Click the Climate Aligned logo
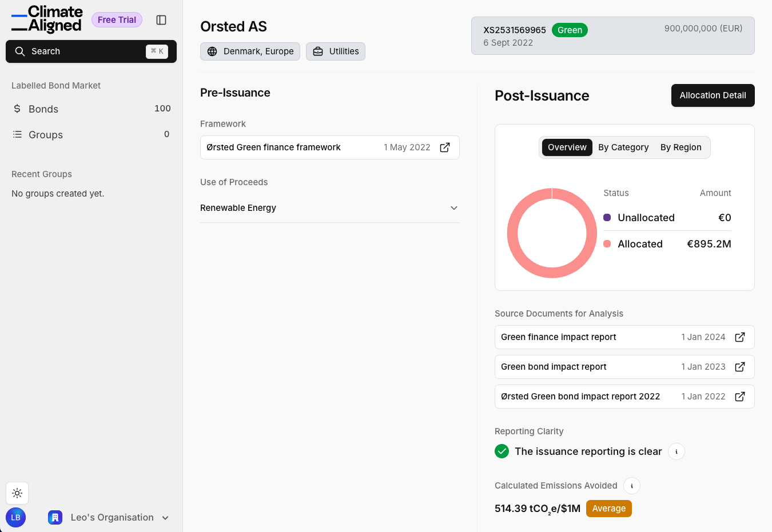 coord(47,19)
